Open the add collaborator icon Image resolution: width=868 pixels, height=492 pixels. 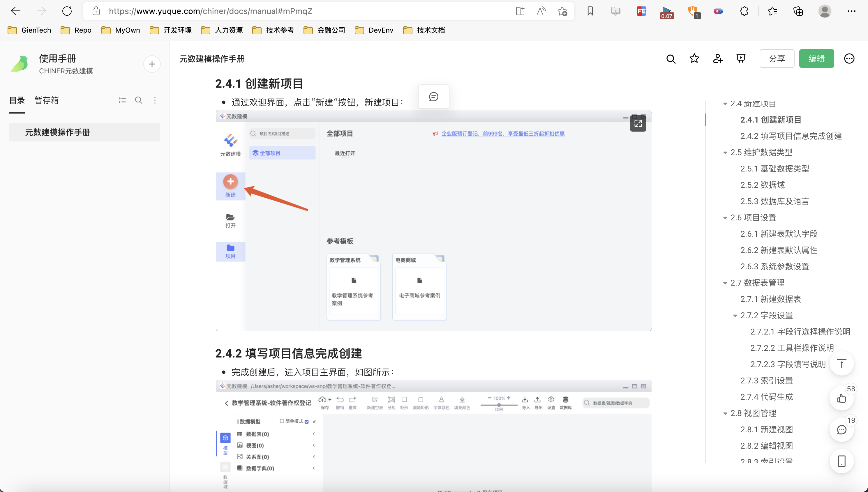[718, 59]
